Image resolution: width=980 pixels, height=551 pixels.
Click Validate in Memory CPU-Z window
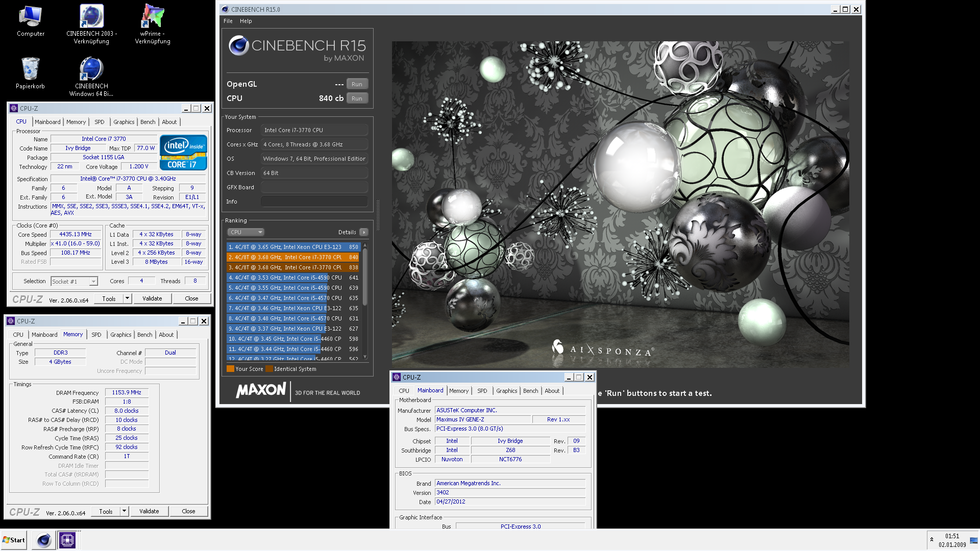(149, 511)
